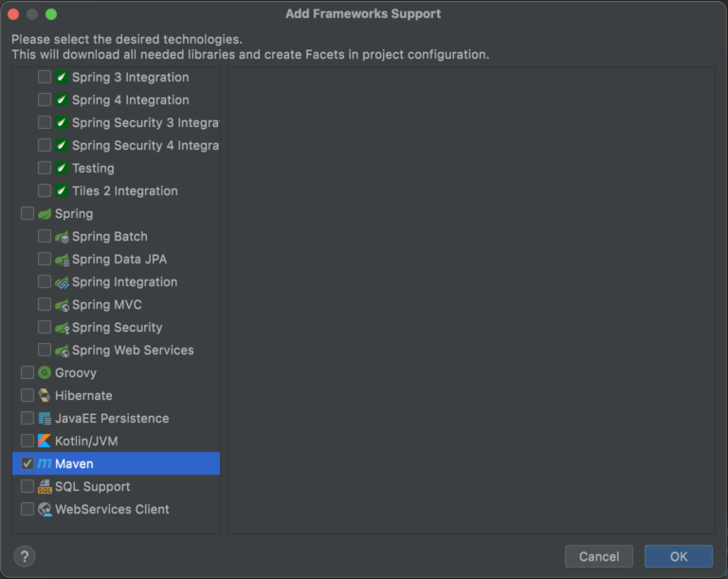Viewport: 728px width, 579px height.
Task: Enable Kotlin/JVM framework checkbox
Action: point(27,441)
